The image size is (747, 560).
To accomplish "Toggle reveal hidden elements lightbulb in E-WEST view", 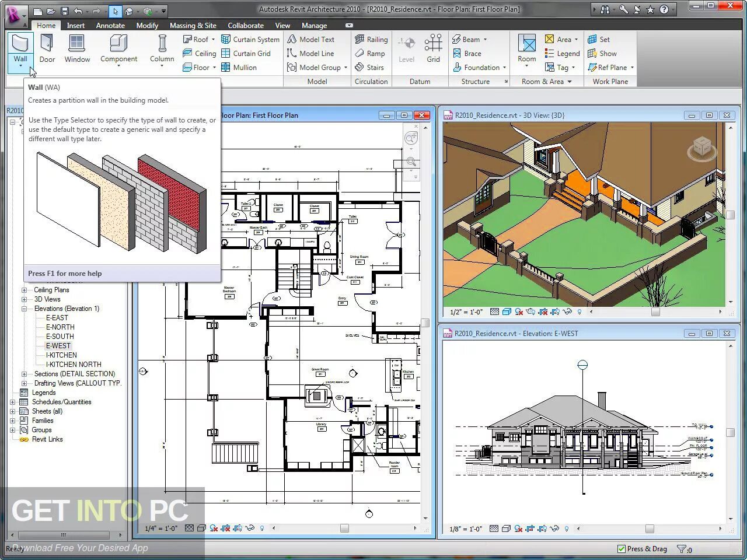I will (x=567, y=528).
